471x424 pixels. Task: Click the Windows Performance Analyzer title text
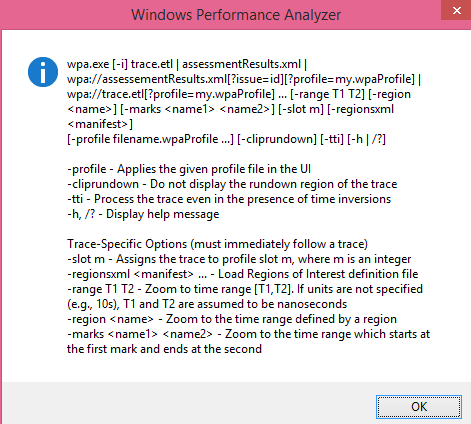click(x=236, y=15)
